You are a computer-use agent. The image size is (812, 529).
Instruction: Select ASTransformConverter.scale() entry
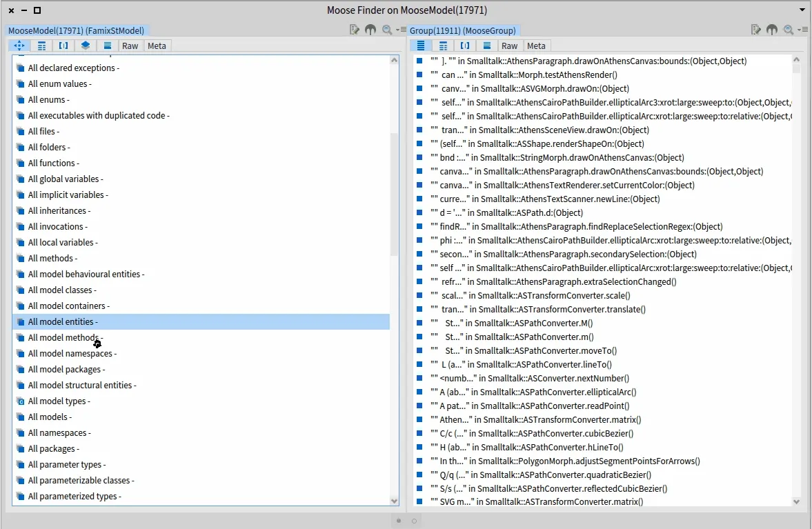click(x=602, y=296)
